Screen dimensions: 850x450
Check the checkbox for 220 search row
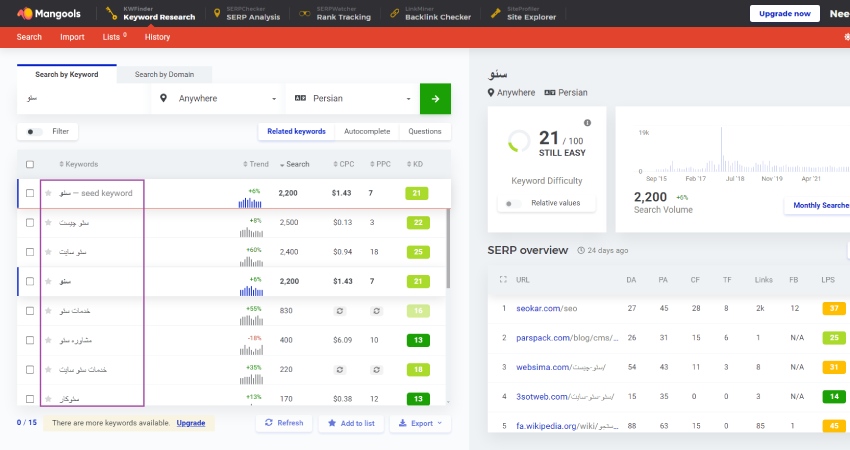pyautogui.click(x=30, y=370)
